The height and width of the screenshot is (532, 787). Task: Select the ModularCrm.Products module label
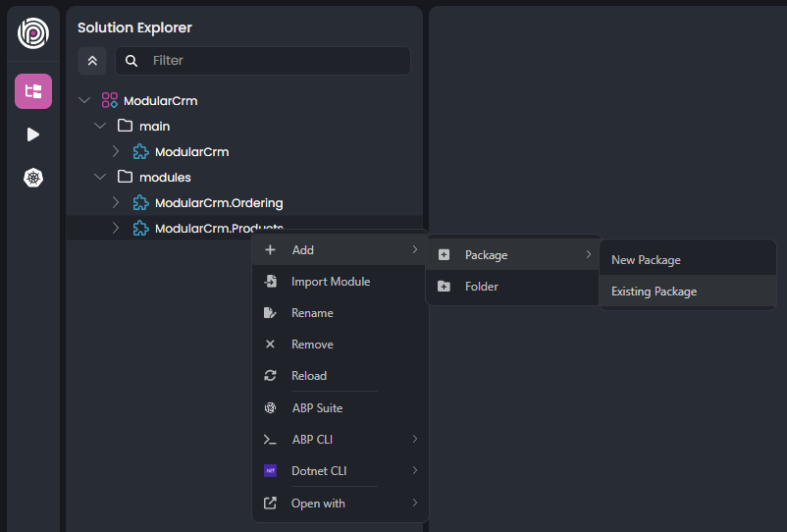(219, 229)
